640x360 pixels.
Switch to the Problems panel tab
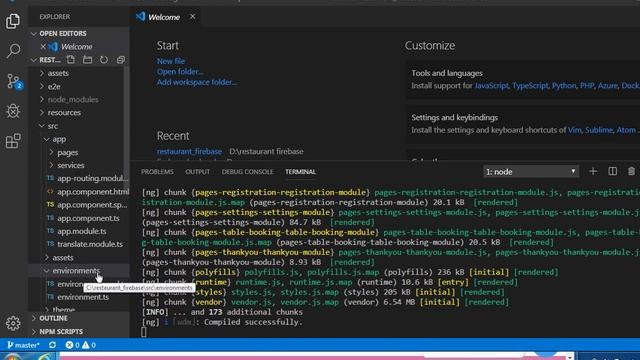pos(157,171)
